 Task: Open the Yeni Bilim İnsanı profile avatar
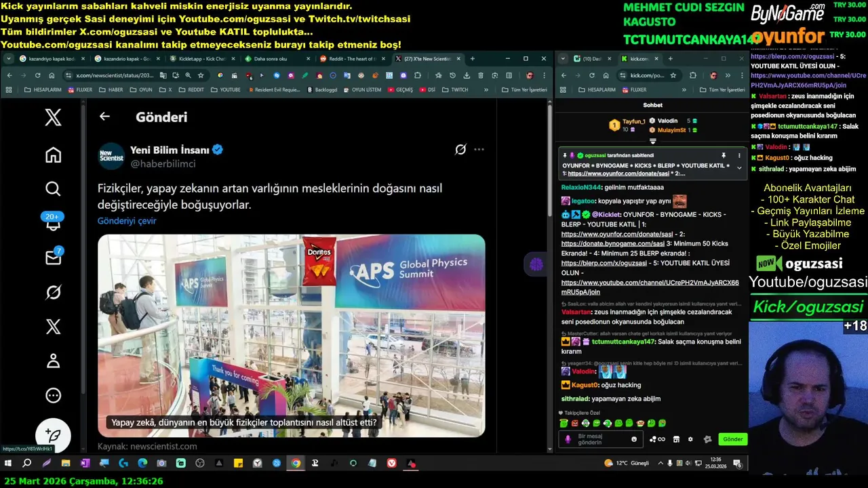point(111,157)
